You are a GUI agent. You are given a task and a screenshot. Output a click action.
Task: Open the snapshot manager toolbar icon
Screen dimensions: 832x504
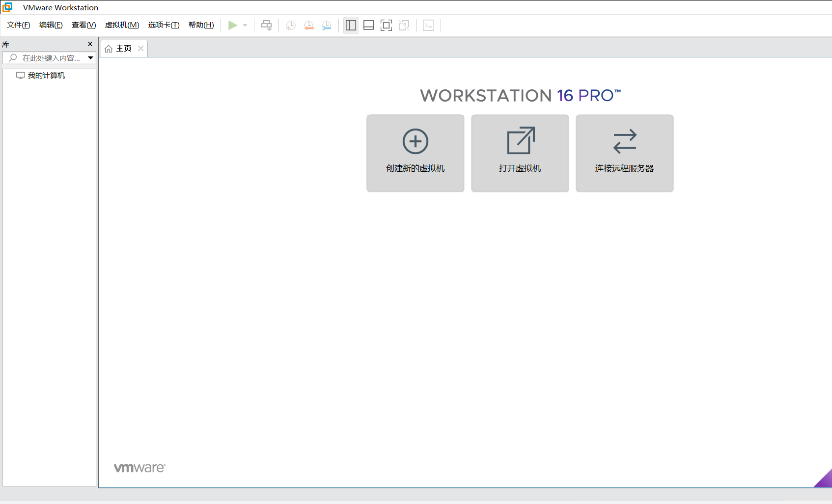327,26
